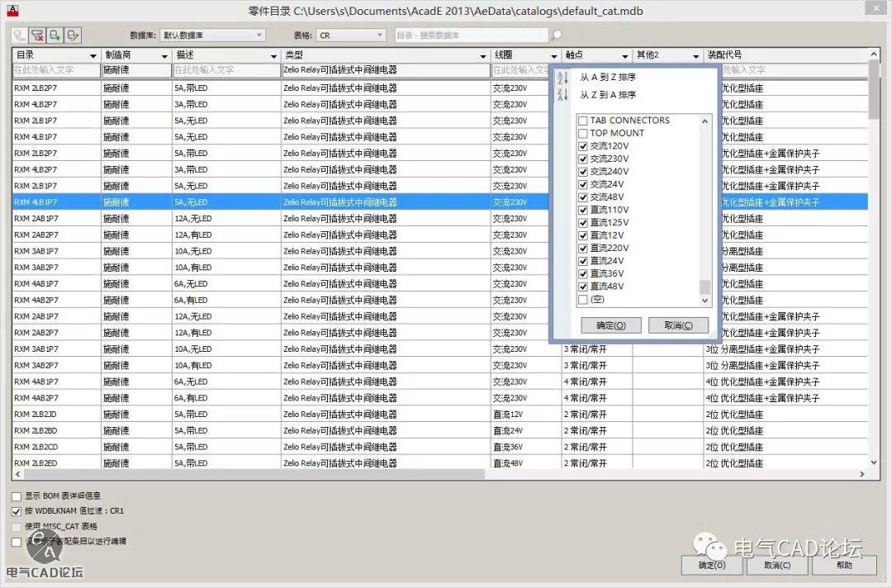Click the A到Z sort ascending icon

[x=563, y=78]
